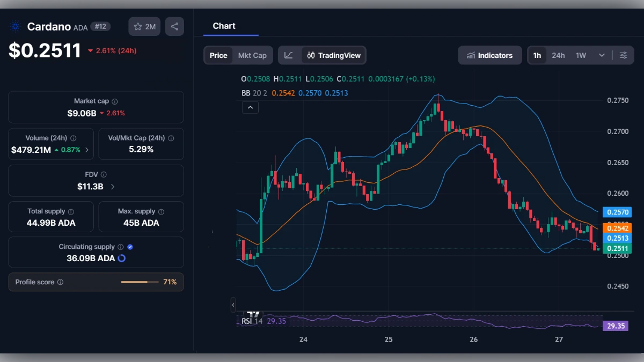
Task: Open the Indicators panel
Action: coord(489,55)
